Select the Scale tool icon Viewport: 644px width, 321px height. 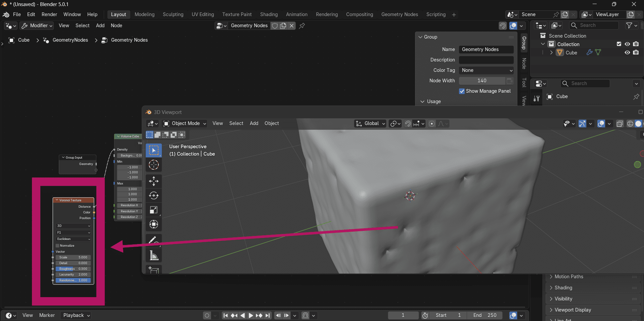tap(154, 210)
